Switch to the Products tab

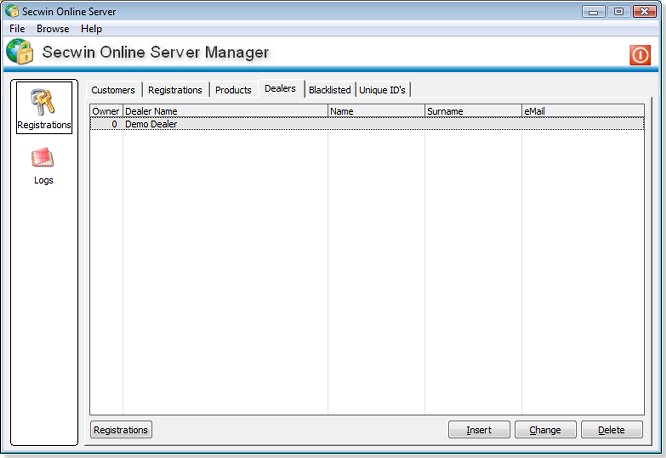coord(233,90)
